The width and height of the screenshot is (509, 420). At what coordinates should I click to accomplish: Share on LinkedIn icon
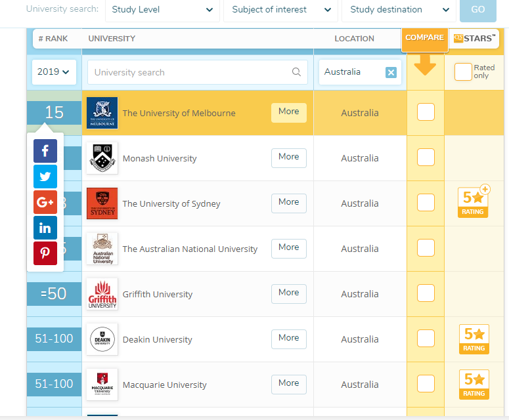[45, 228]
